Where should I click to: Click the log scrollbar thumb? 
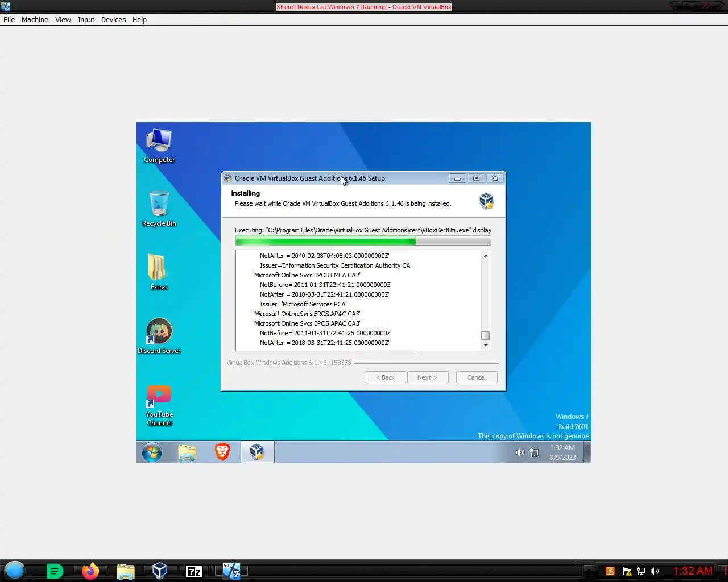point(486,335)
